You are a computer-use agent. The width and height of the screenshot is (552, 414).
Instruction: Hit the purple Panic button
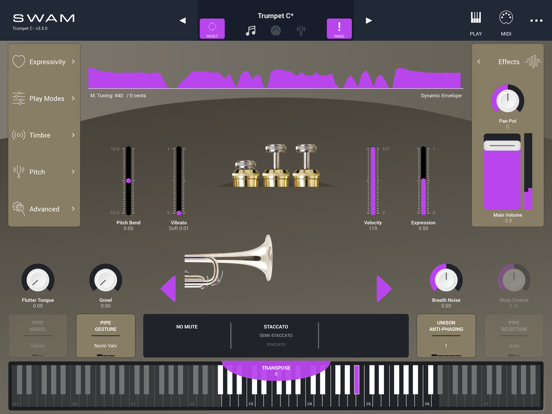(339, 29)
